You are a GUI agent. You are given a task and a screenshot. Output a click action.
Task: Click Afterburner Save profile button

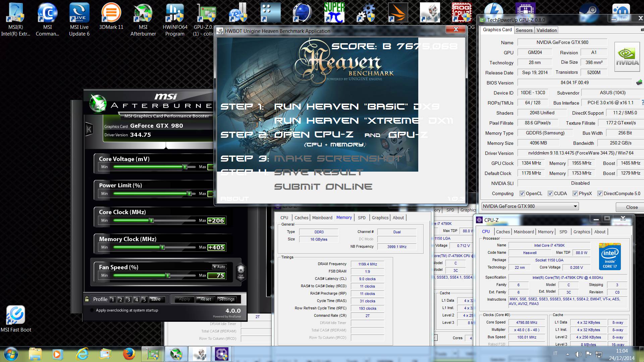pyautogui.click(x=156, y=299)
